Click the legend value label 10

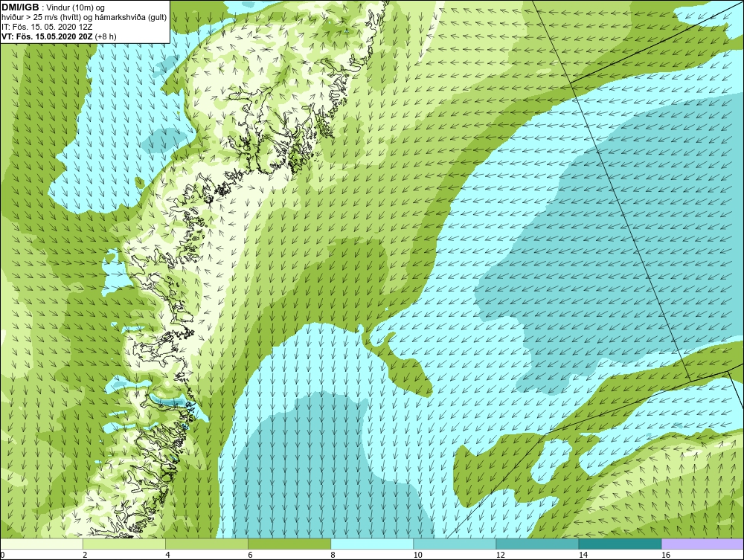point(417,555)
